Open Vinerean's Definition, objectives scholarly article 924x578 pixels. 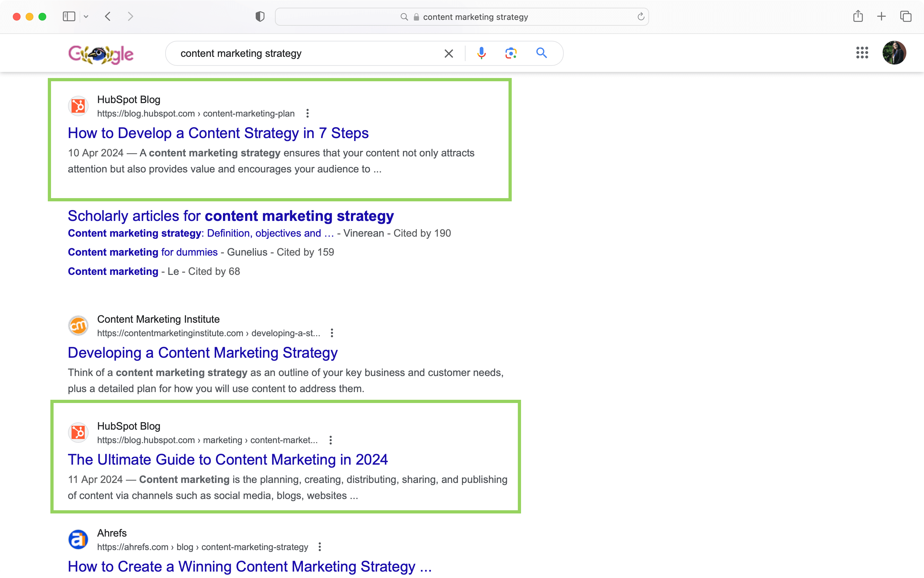click(x=201, y=233)
